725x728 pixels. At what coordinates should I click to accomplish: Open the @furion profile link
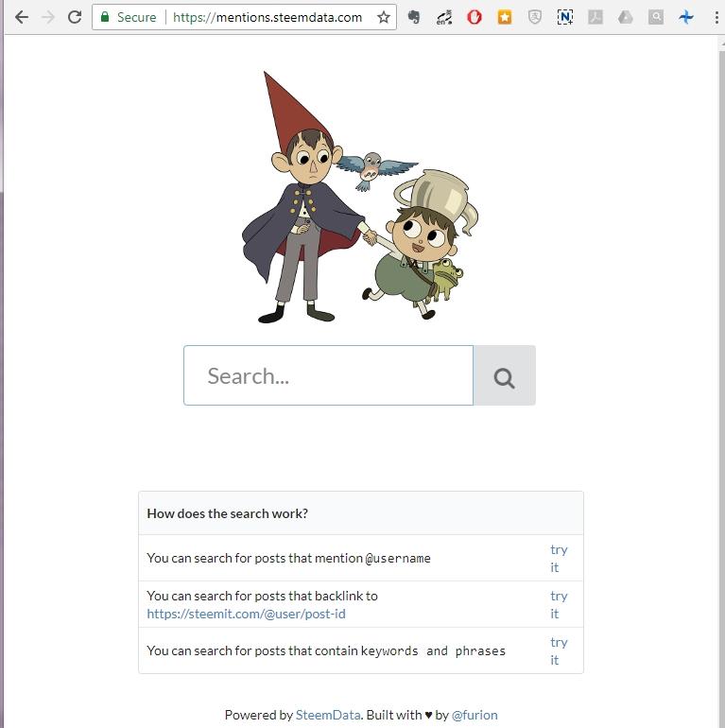pyautogui.click(x=475, y=715)
